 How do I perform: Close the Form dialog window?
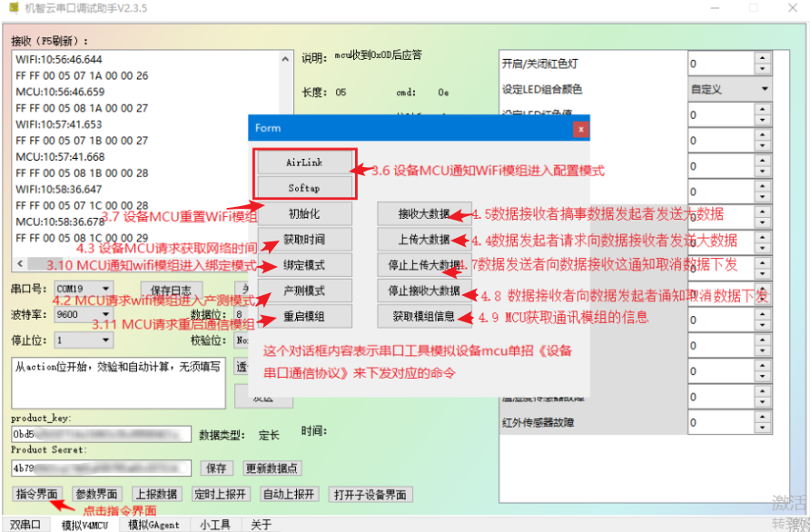point(580,129)
